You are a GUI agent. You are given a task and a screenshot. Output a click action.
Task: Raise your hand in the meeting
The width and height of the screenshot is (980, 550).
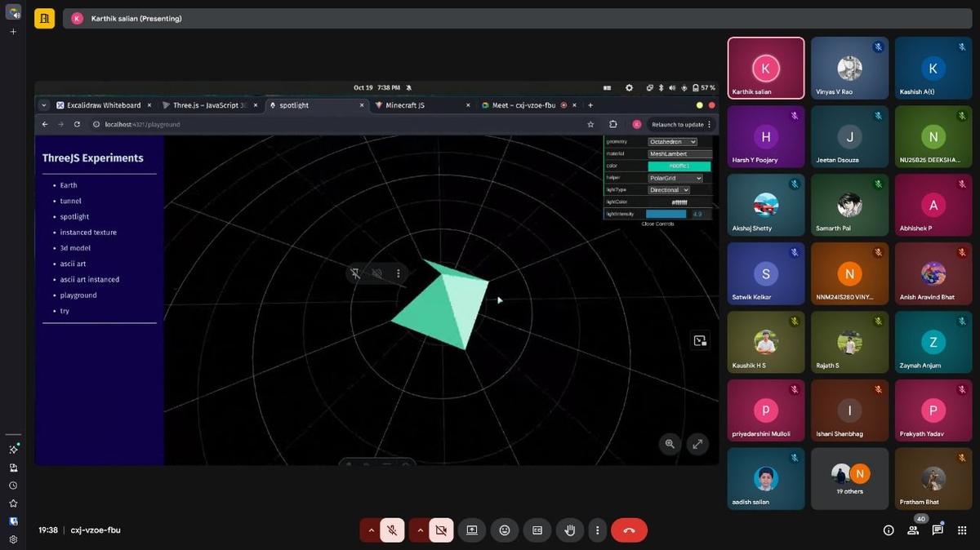569,530
